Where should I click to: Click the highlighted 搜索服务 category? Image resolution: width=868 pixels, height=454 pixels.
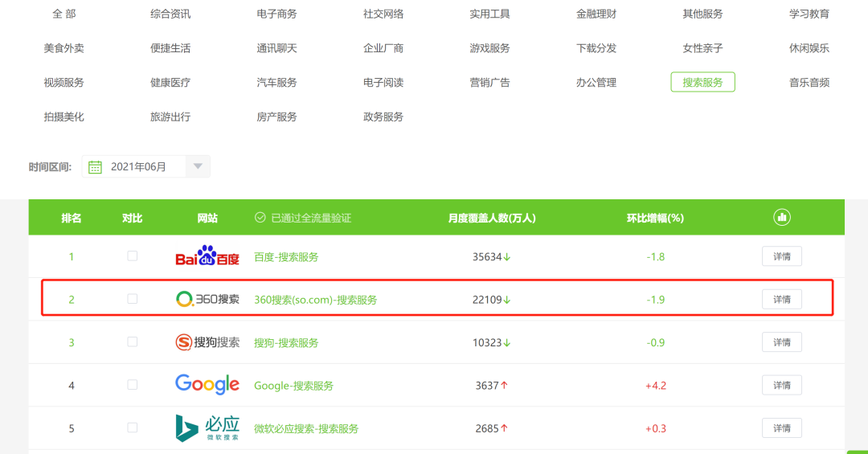[702, 82]
